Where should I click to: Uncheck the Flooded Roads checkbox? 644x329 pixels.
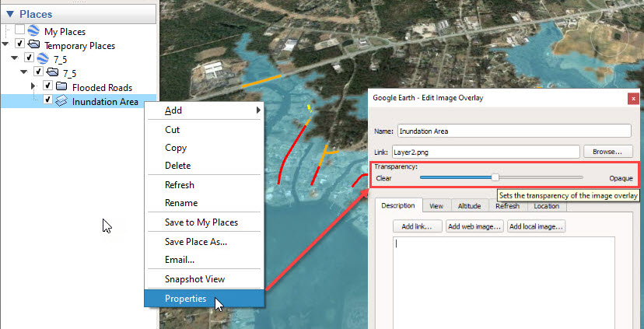[47, 86]
